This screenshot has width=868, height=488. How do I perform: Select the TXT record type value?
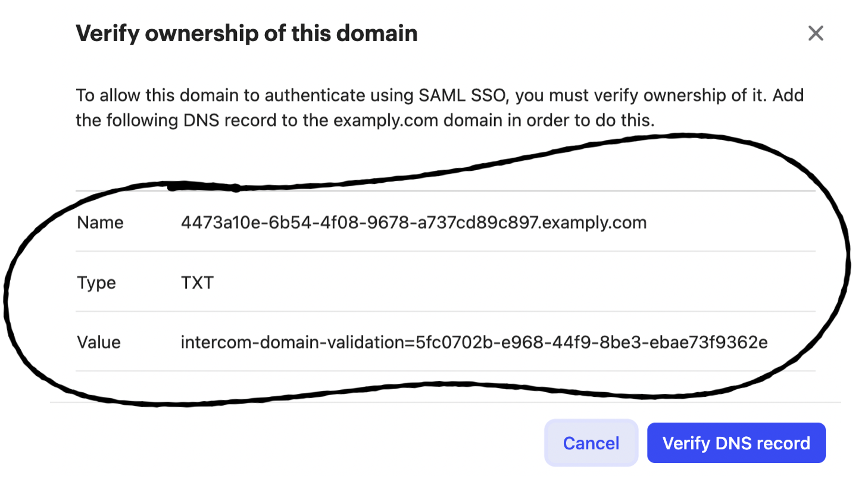197,283
